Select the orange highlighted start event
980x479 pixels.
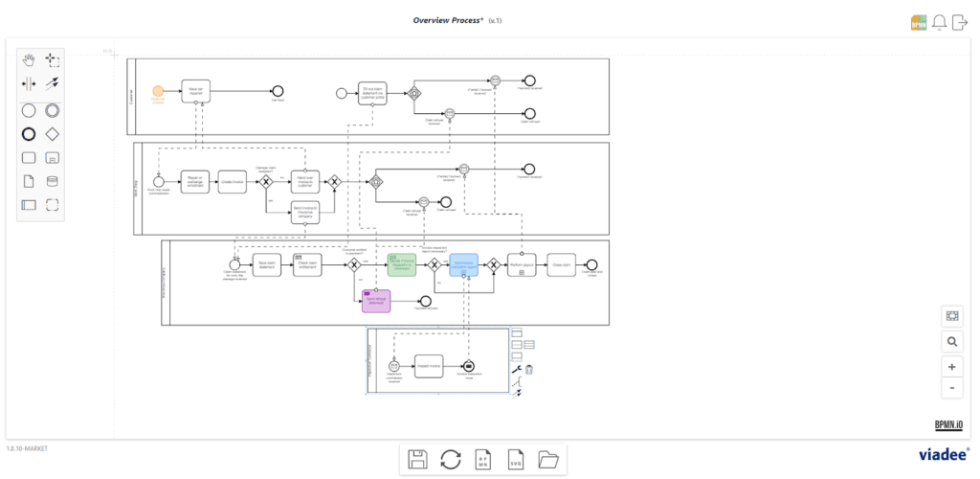click(158, 91)
